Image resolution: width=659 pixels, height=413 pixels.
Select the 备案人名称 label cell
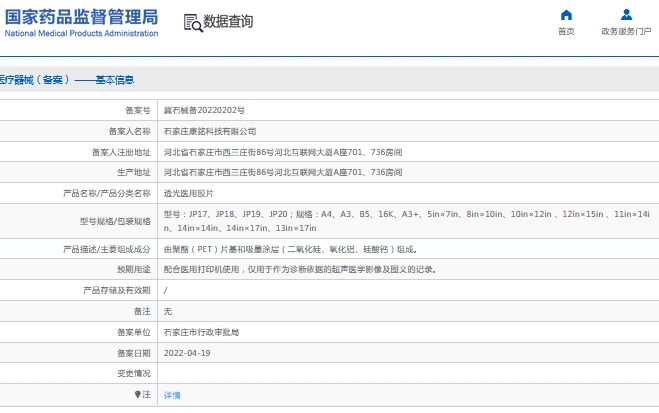click(x=129, y=132)
